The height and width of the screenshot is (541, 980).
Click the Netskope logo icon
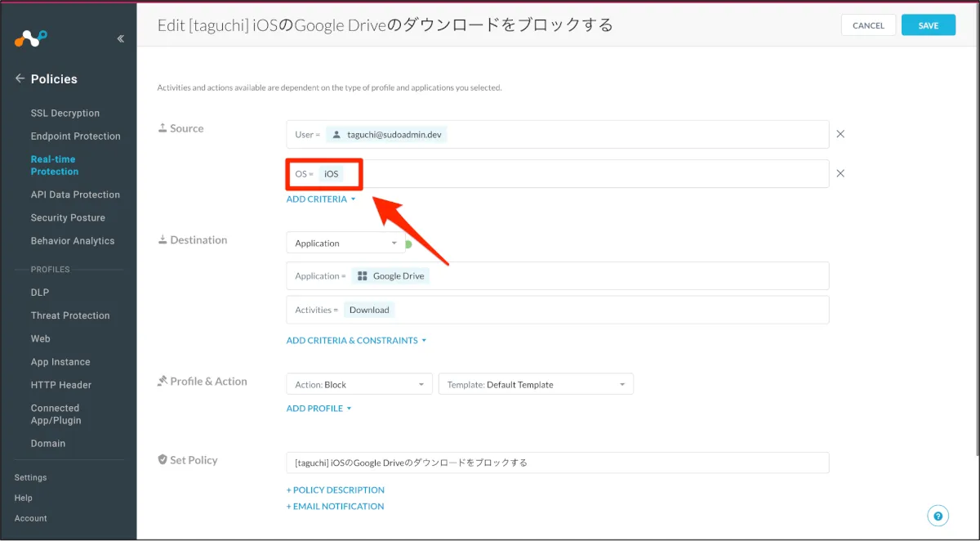pos(31,38)
